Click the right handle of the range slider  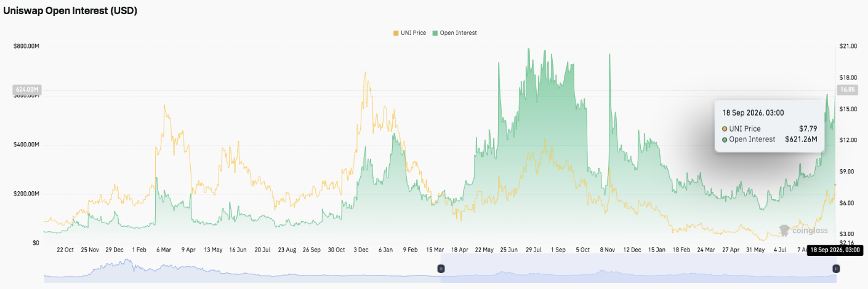point(836,269)
